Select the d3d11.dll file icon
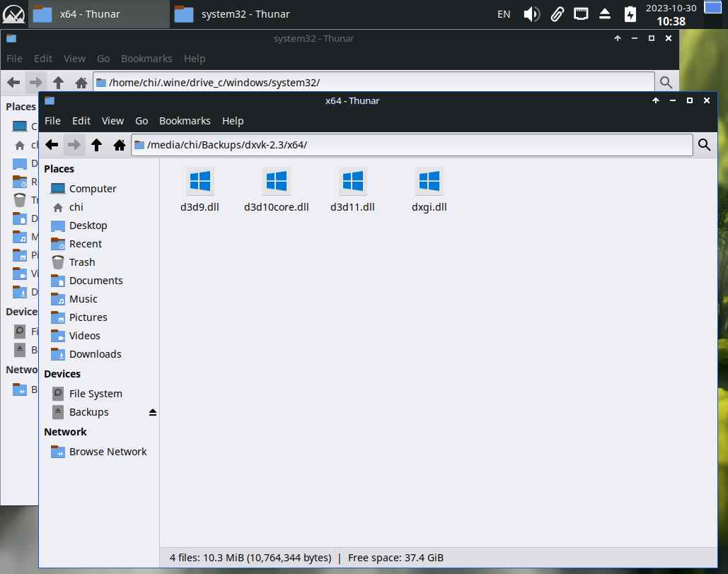 352,182
